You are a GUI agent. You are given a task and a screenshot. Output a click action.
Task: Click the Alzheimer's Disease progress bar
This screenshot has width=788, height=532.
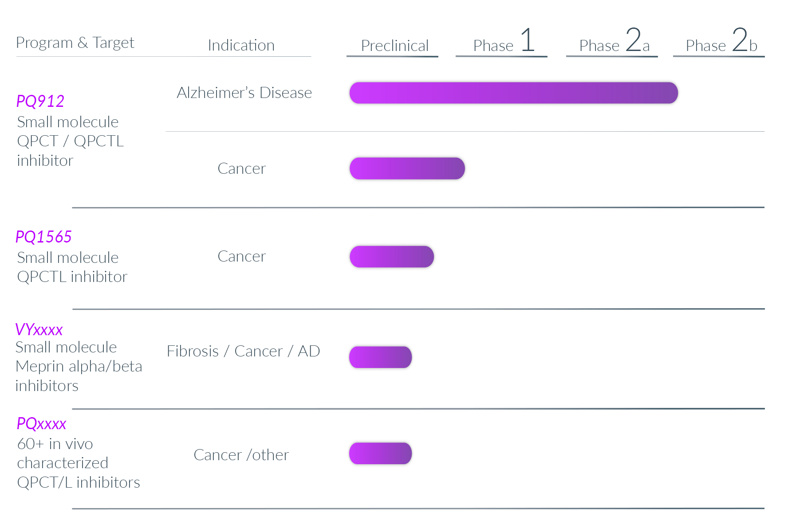514,93
